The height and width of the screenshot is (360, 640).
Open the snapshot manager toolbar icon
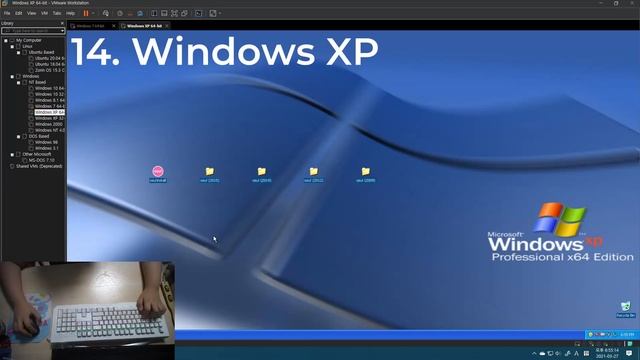click(x=140, y=13)
